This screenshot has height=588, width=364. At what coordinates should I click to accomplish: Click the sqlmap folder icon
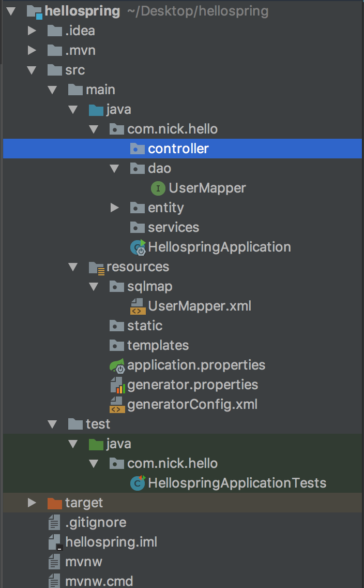coord(117,287)
